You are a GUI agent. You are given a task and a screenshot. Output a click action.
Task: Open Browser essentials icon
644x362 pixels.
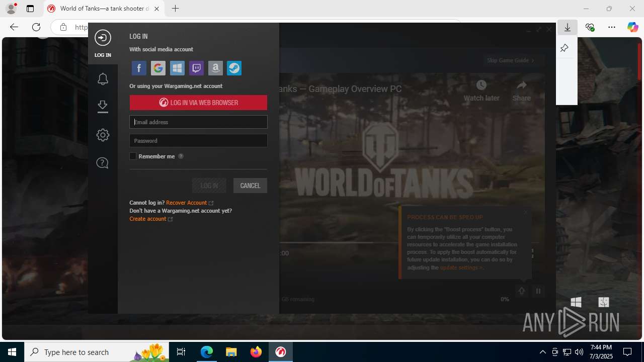tap(590, 28)
